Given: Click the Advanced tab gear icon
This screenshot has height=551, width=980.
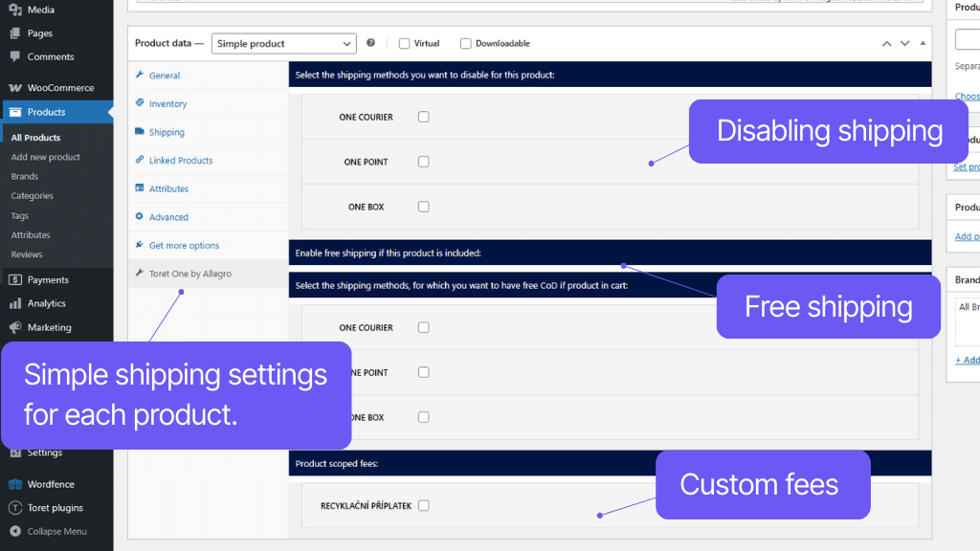Looking at the screenshot, I should (140, 217).
